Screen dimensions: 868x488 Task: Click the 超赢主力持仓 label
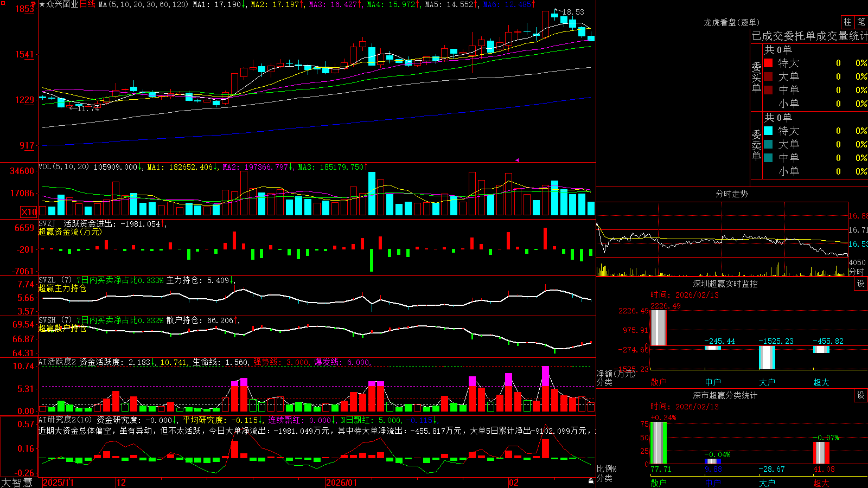(62, 288)
